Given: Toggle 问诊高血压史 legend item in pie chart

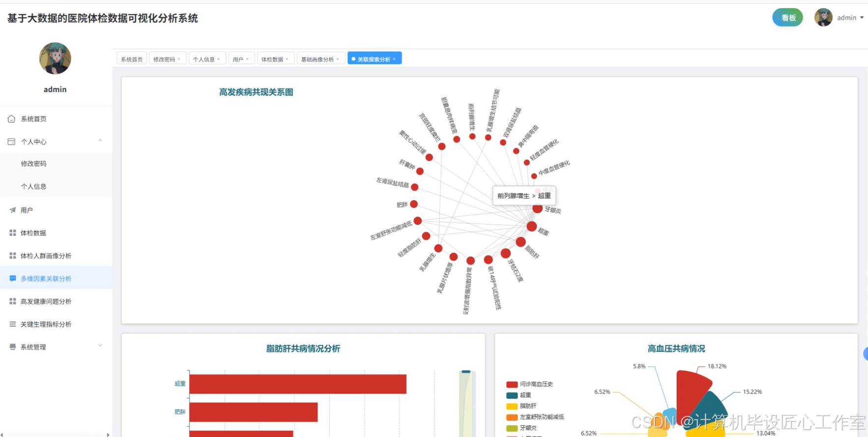Looking at the screenshot, I should click(x=529, y=384).
